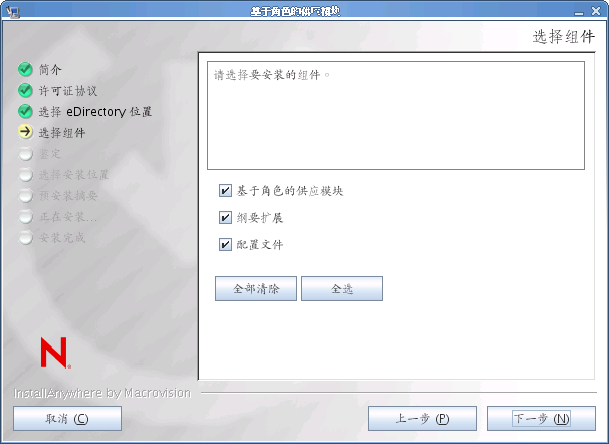Click the green checkmark beside 简介
Viewport: 609px width, 444px height.
25,69
